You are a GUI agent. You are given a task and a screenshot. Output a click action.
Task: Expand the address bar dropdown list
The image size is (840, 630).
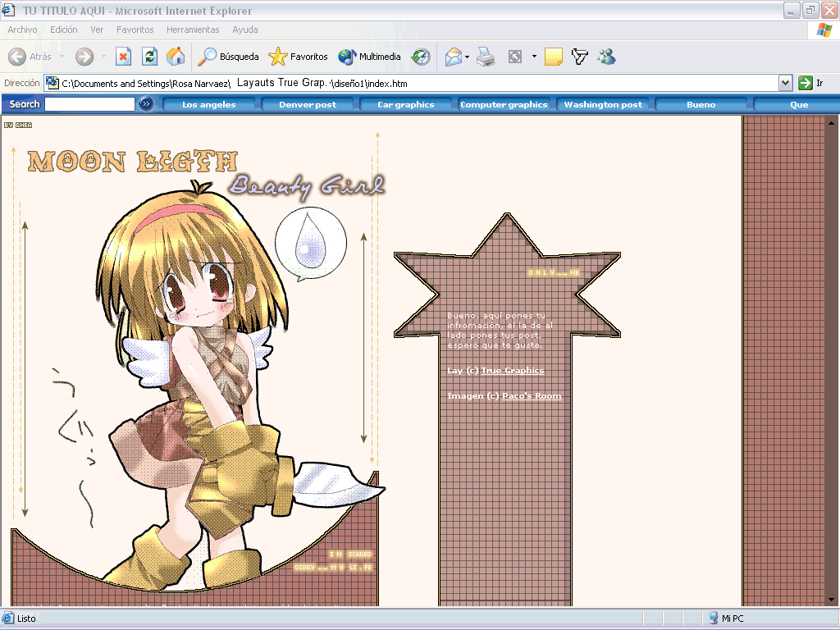click(x=785, y=83)
